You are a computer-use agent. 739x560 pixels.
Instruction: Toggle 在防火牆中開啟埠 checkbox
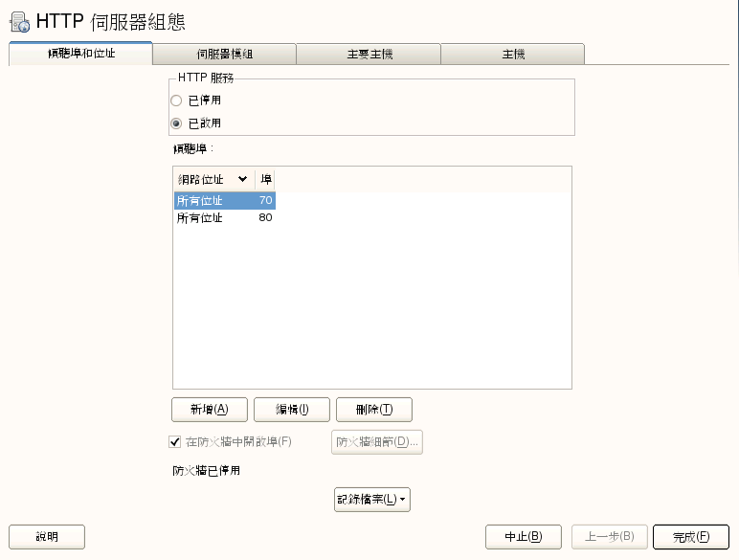tap(175, 441)
